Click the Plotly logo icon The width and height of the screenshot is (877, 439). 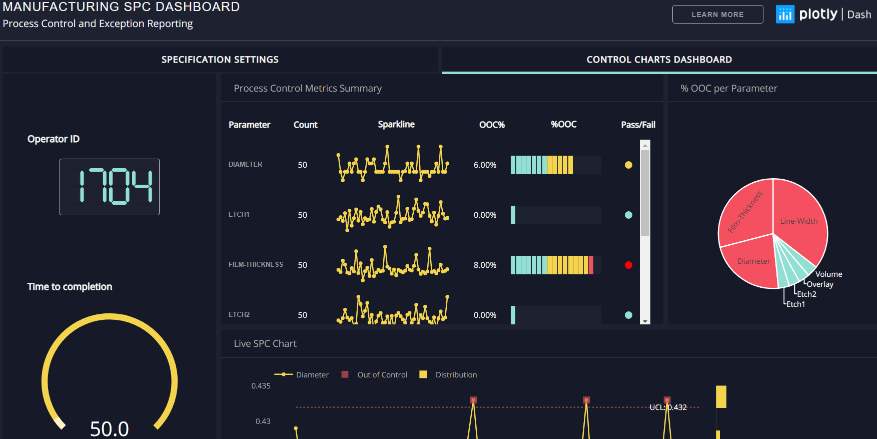(x=785, y=15)
